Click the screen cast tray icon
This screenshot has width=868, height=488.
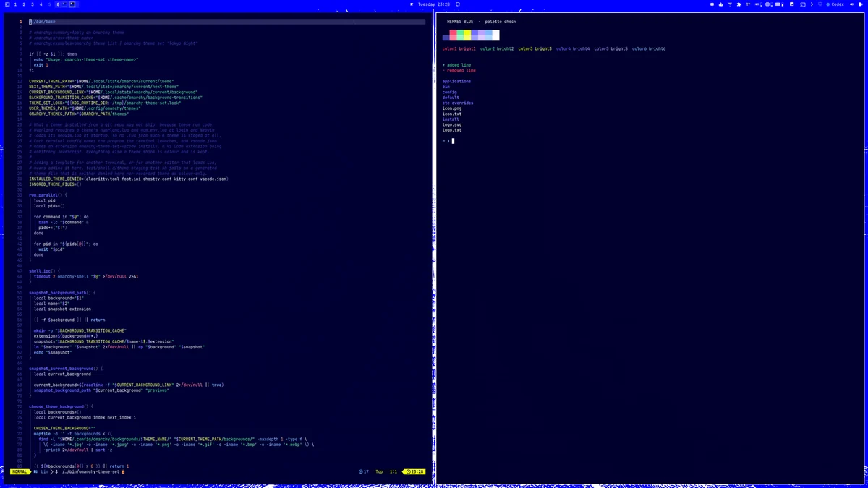[802, 4]
